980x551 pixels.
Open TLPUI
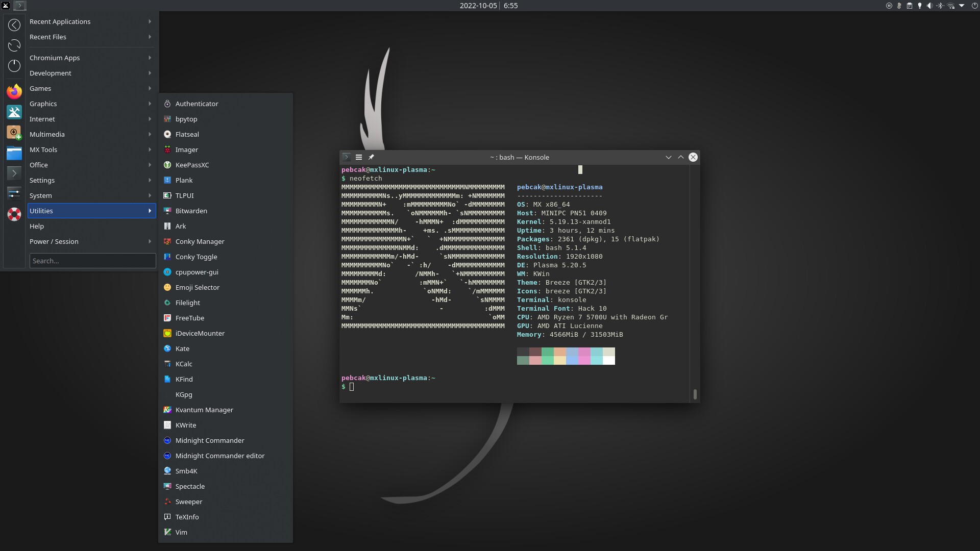click(x=226, y=195)
